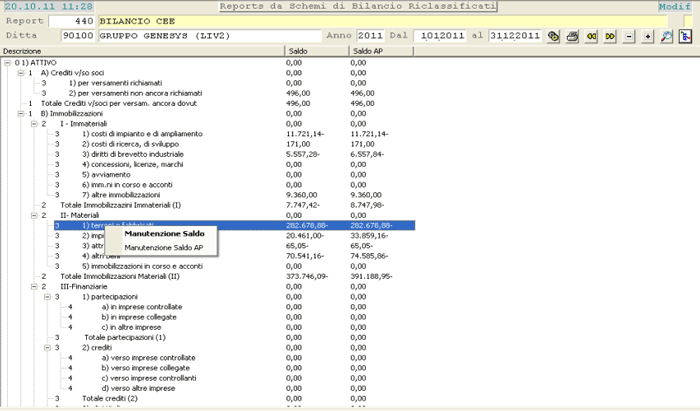700x411 pixels.
Task: Collapse the 'III-Finanziarie' tree branch
Action: pos(33,286)
